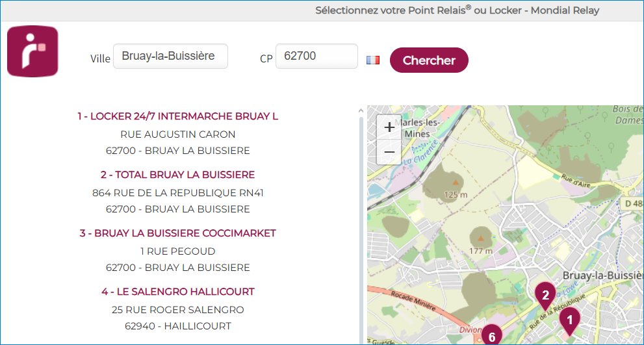The image size is (644, 345).
Task: Click the 125 m peak on map
Action: point(455,182)
